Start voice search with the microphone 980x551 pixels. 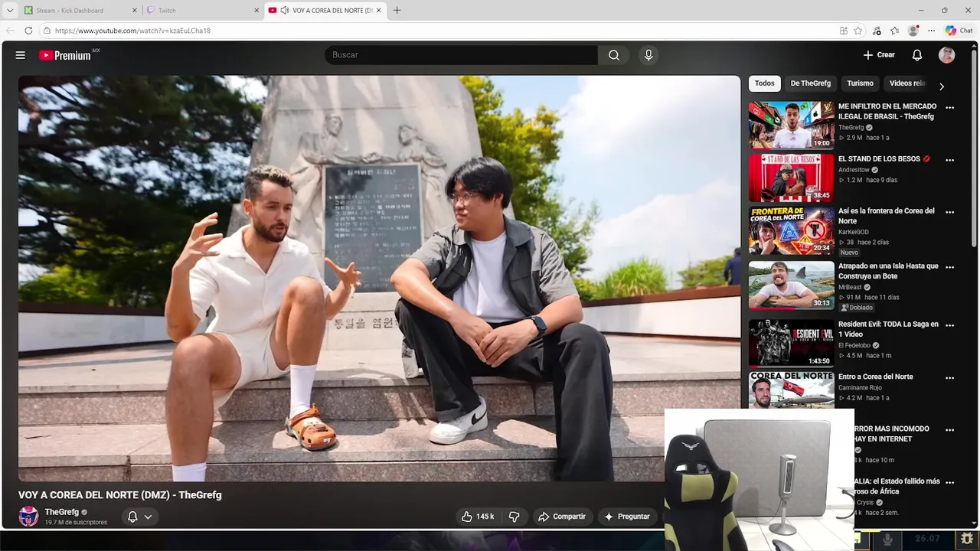(x=648, y=55)
